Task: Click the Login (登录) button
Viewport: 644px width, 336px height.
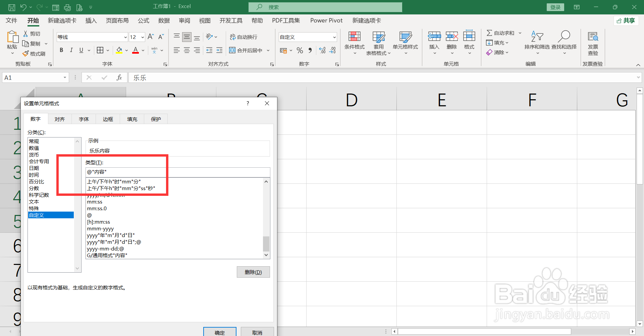Action: (x=555, y=7)
